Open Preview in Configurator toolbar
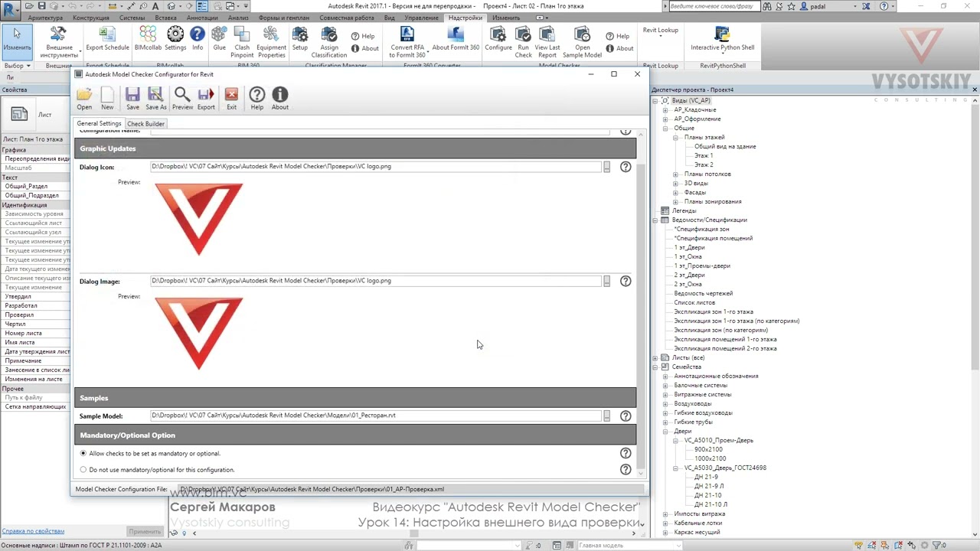980x551 pixels. 182,98
